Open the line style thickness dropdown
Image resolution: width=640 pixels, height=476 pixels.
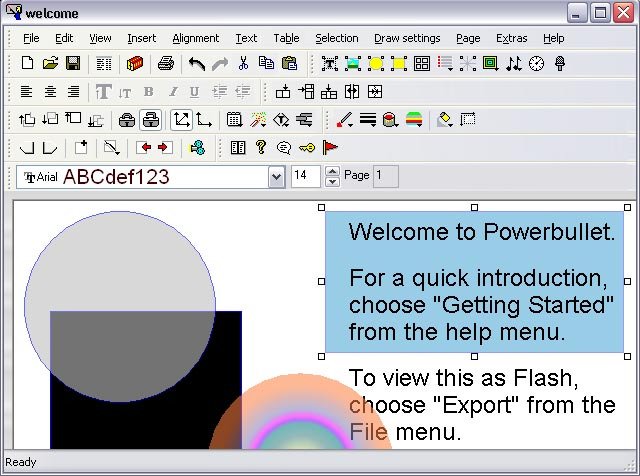(368, 120)
